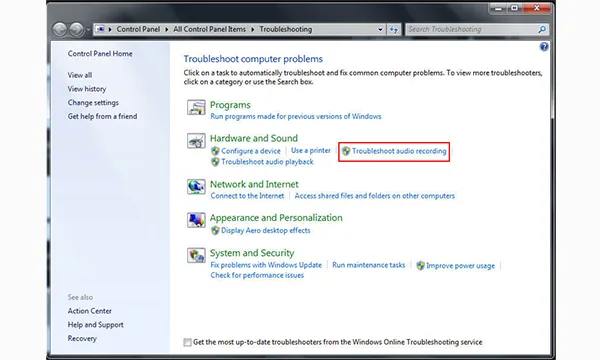Open address bar history dropdown arrow
The width and height of the screenshot is (600, 360).
(380, 29)
